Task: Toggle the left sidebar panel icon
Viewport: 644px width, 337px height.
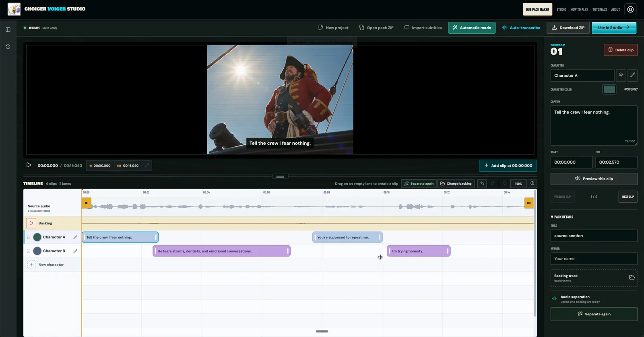Action: point(8,29)
